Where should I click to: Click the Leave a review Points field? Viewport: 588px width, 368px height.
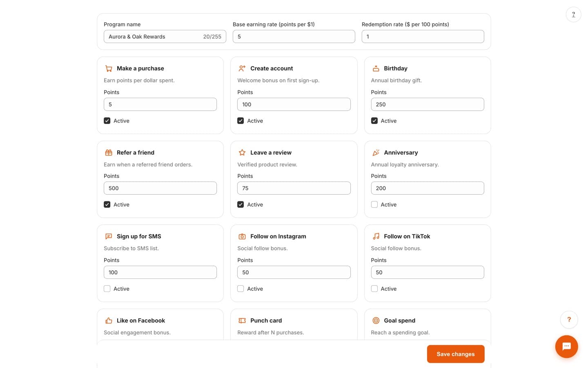294,188
